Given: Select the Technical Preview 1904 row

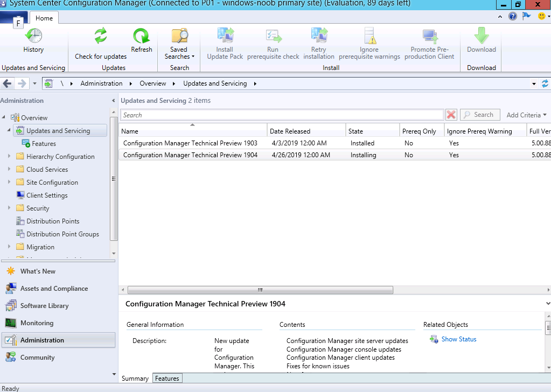Looking at the screenshot, I should [335, 155].
